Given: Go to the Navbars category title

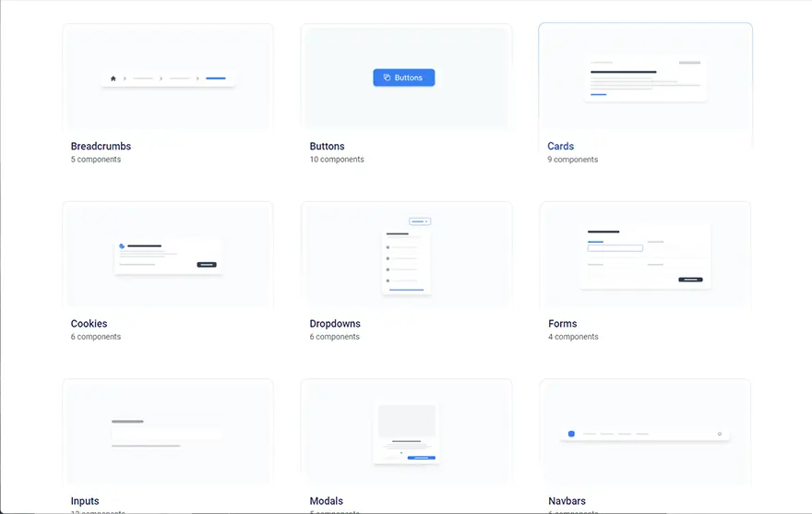Looking at the screenshot, I should (567, 501).
